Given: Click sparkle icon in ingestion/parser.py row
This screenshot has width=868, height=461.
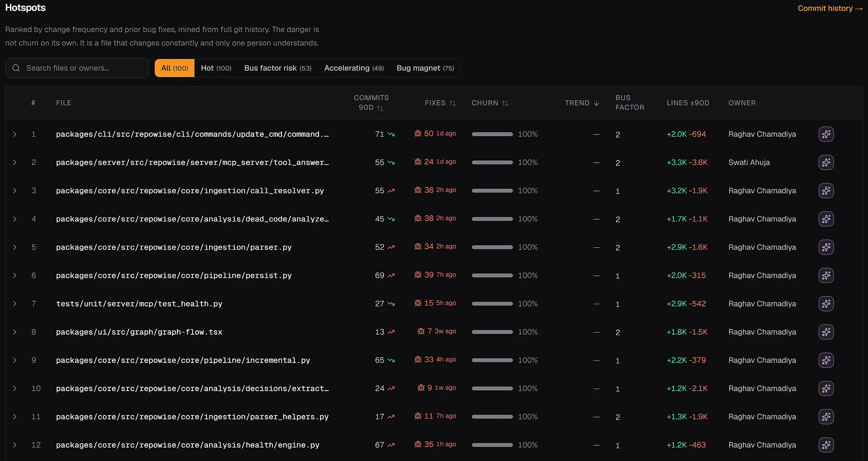Looking at the screenshot, I should tap(826, 247).
